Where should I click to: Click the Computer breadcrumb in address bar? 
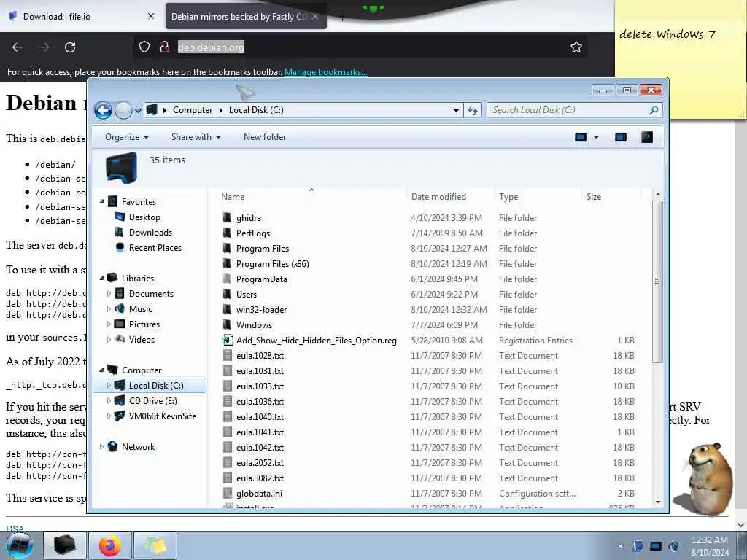tap(193, 110)
